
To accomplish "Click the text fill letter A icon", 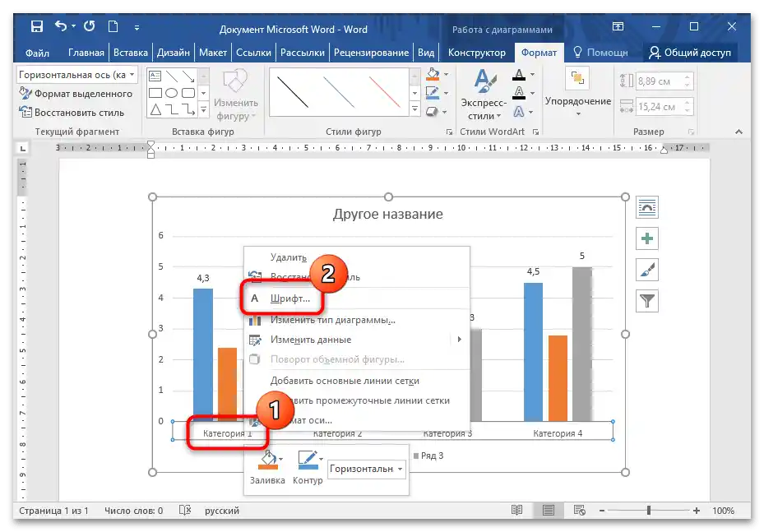I will click(x=519, y=75).
